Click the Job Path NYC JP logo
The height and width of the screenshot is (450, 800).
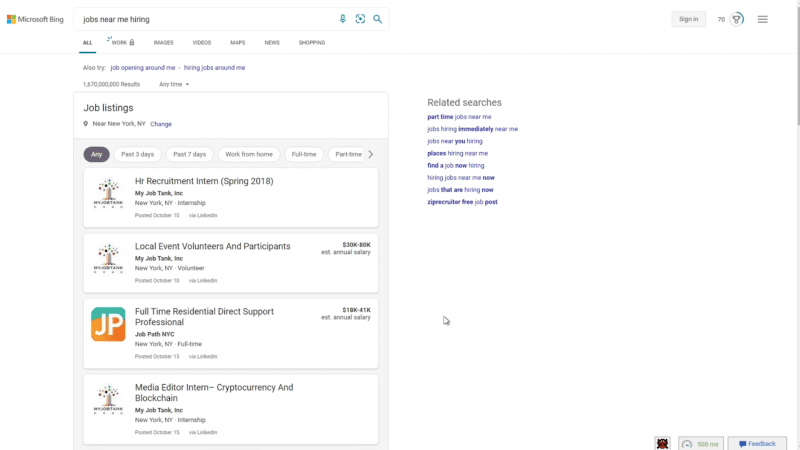pyautogui.click(x=108, y=324)
